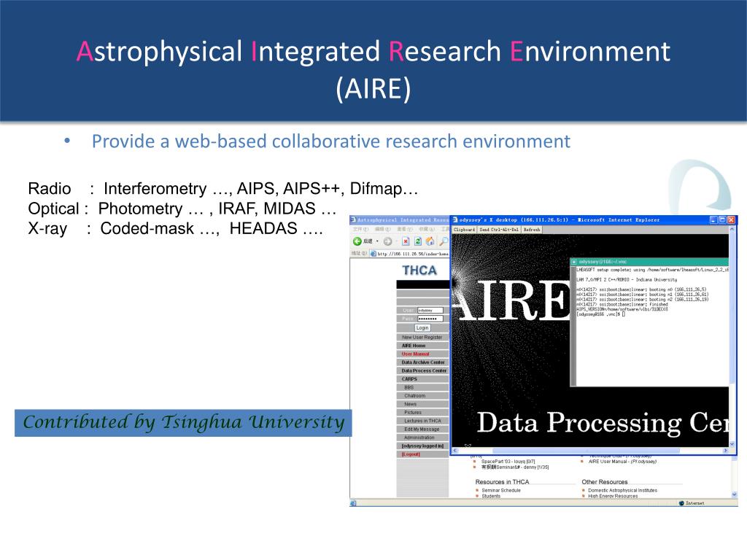The width and height of the screenshot is (747, 560).
Task: Click the page icon in the address bar
Action: 373,254
